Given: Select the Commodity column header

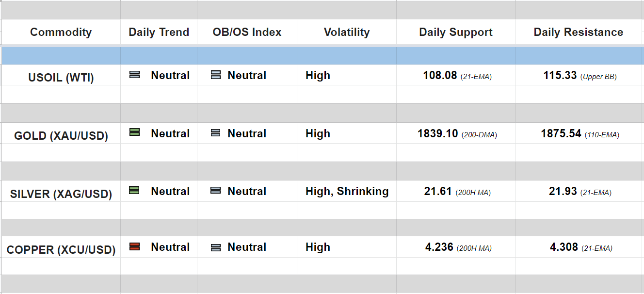Looking at the screenshot, I should pos(61,32).
